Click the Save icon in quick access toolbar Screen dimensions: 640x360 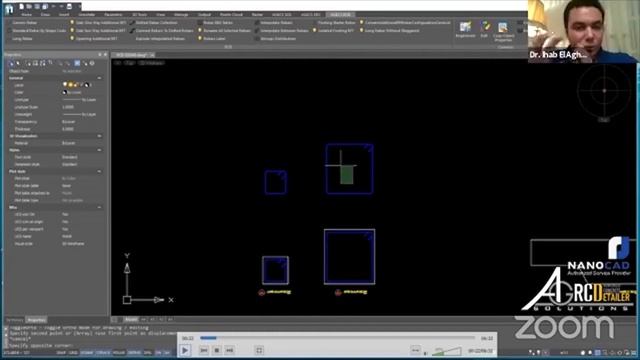37,7
